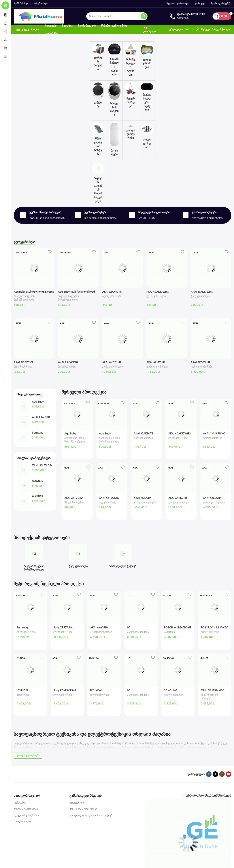Open the მაღაზია menu item
The width and height of the screenshot is (234, 868).
(67, 26)
